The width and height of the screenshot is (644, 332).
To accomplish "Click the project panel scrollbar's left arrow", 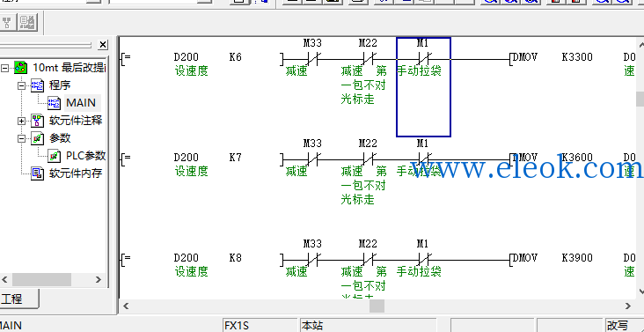I will tap(5, 280).
